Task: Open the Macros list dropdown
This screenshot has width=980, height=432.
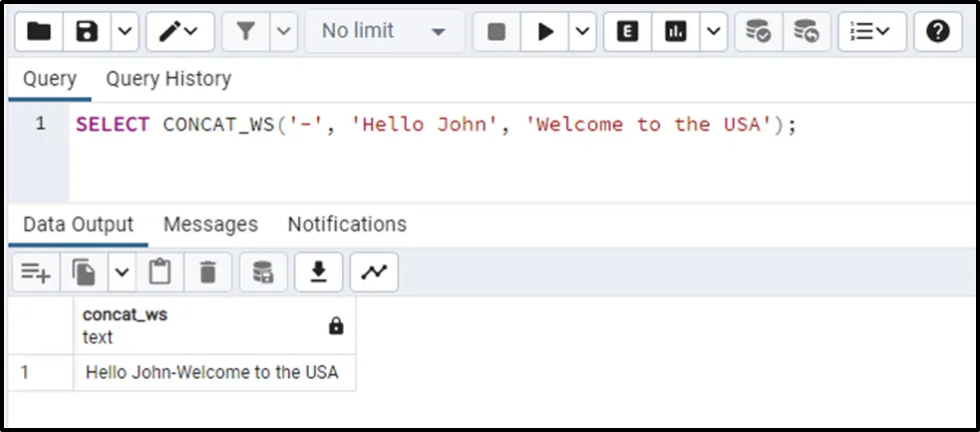Action: click(871, 32)
